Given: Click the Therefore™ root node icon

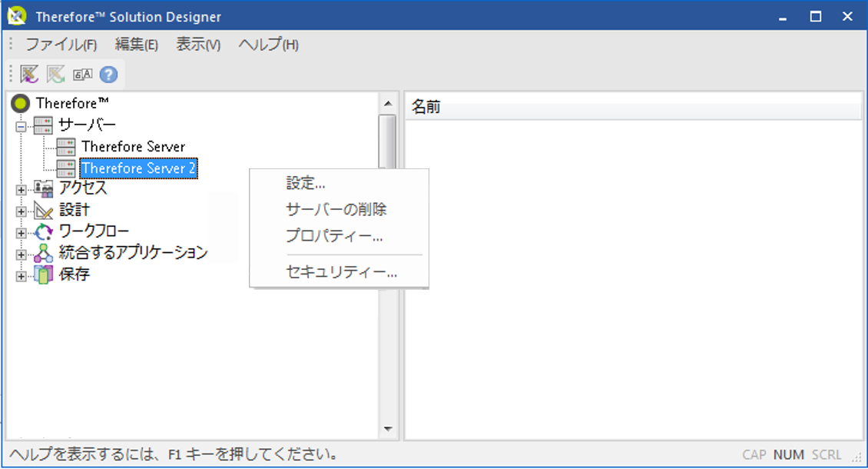Looking at the screenshot, I should click(21, 103).
